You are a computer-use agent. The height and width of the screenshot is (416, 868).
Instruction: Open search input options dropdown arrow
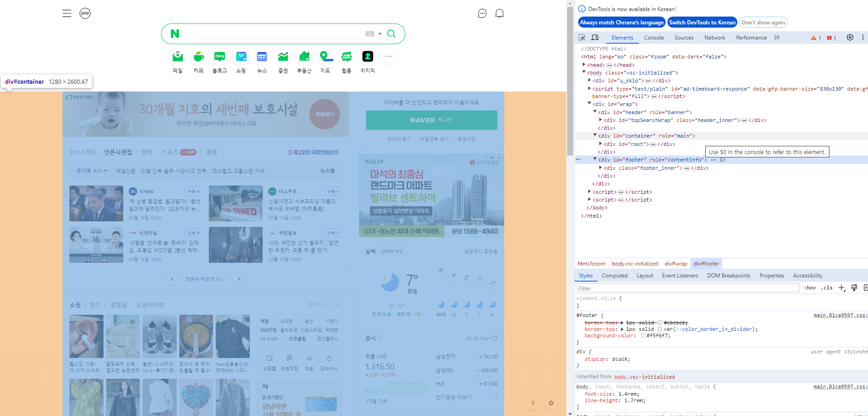(380, 34)
